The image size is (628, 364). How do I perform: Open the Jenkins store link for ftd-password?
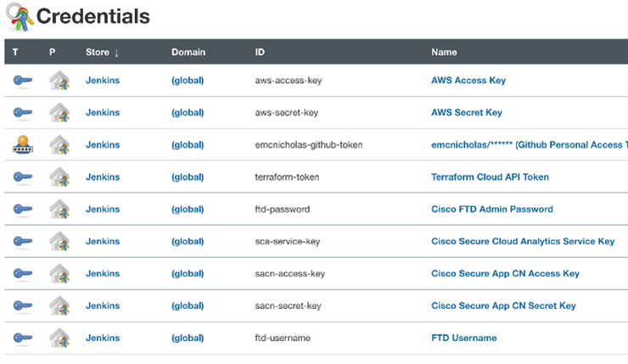point(103,209)
